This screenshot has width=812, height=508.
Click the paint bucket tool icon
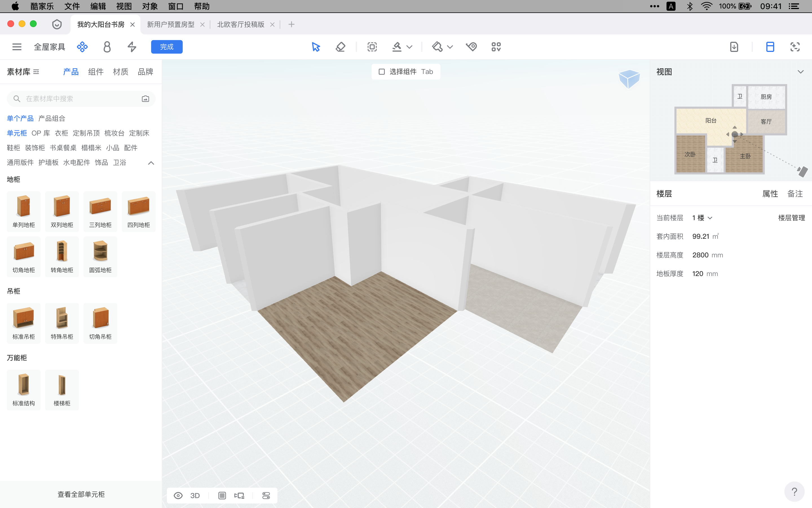click(437, 47)
